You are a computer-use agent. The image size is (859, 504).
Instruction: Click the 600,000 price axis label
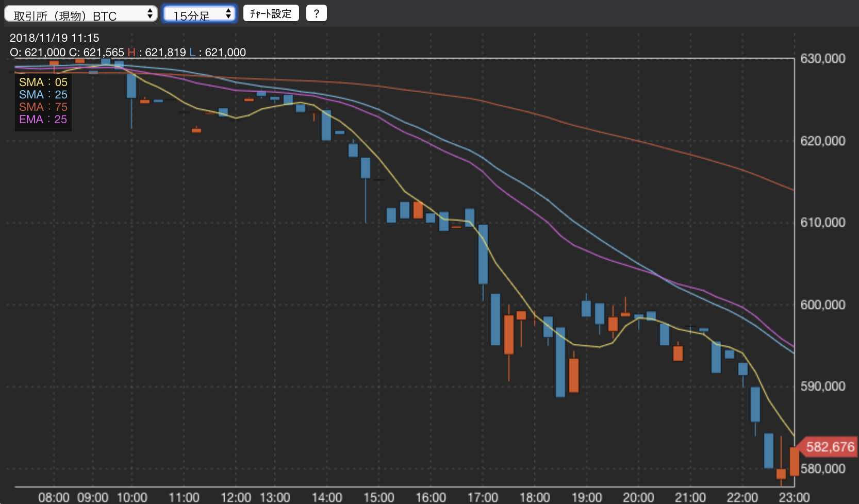[x=823, y=305]
